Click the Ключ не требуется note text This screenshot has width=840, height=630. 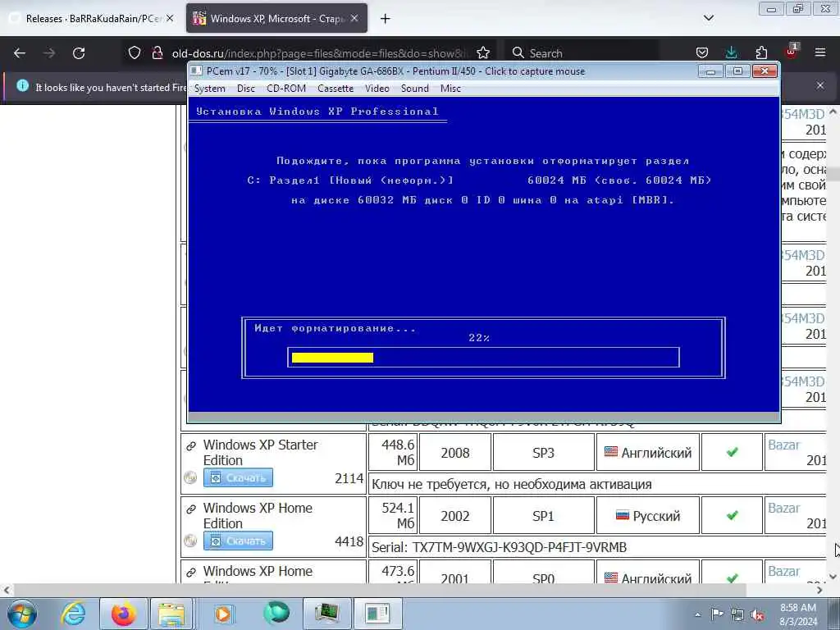coord(512,484)
